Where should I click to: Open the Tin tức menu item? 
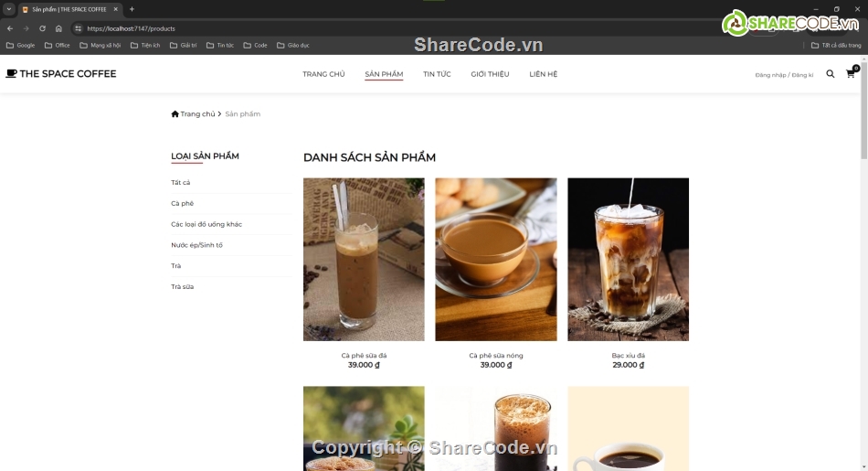(437, 74)
